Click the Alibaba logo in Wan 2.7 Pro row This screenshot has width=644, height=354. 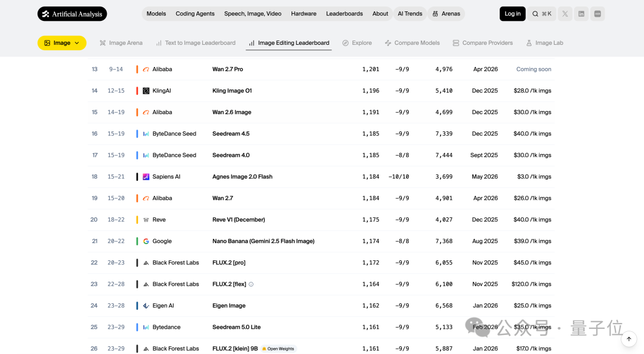tap(146, 69)
